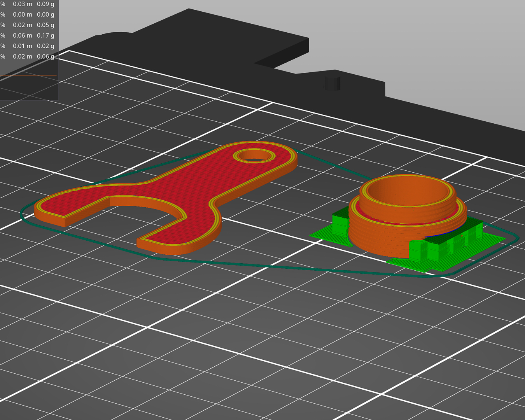Click the round hole in wrench handle
This screenshot has height=420, width=525.
pos(254,156)
